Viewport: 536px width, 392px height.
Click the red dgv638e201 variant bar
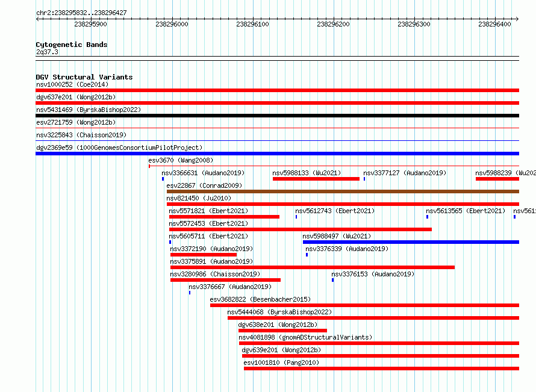click(282, 331)
